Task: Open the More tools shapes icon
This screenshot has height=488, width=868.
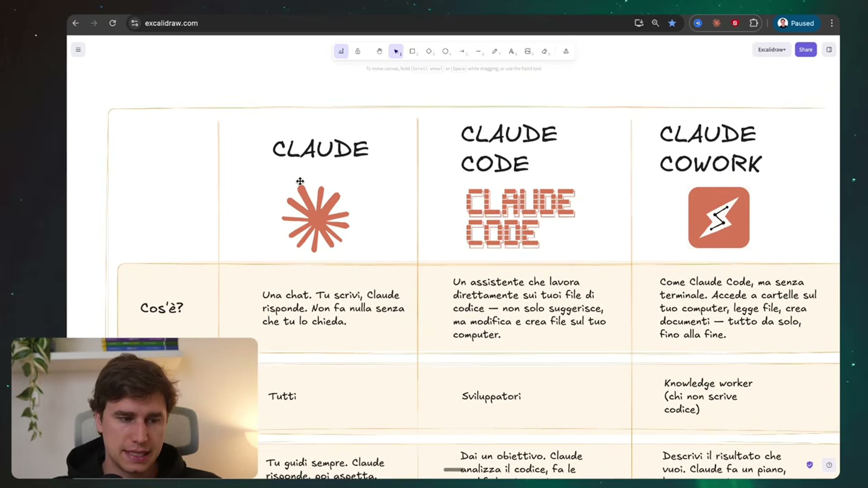Action: [x=566, y=51]
